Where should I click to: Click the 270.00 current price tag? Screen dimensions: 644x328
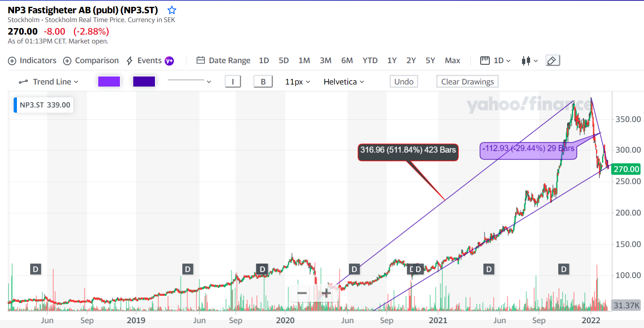tap(626, 169)
